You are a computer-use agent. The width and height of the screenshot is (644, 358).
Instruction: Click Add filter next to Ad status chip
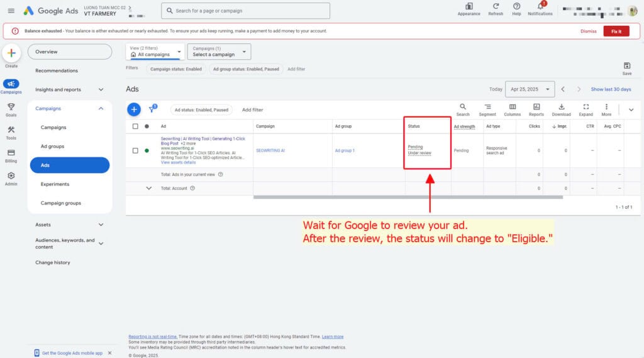[253, 109]
